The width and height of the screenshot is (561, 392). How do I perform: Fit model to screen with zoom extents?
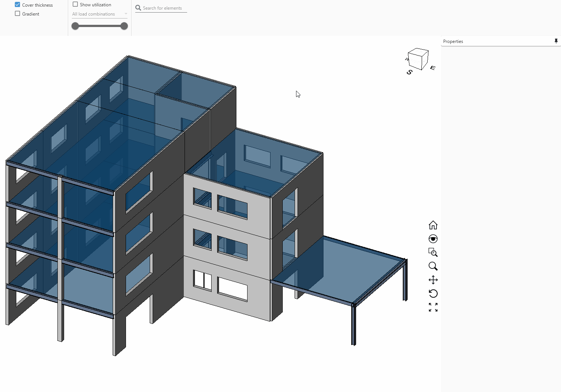[x=433, y=307]
